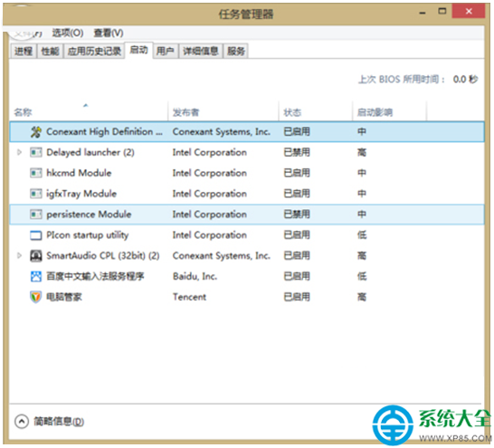Screen dimensions: 494x448
Task: Sort by the 名称 column header
Action: (x=90, y=111)
